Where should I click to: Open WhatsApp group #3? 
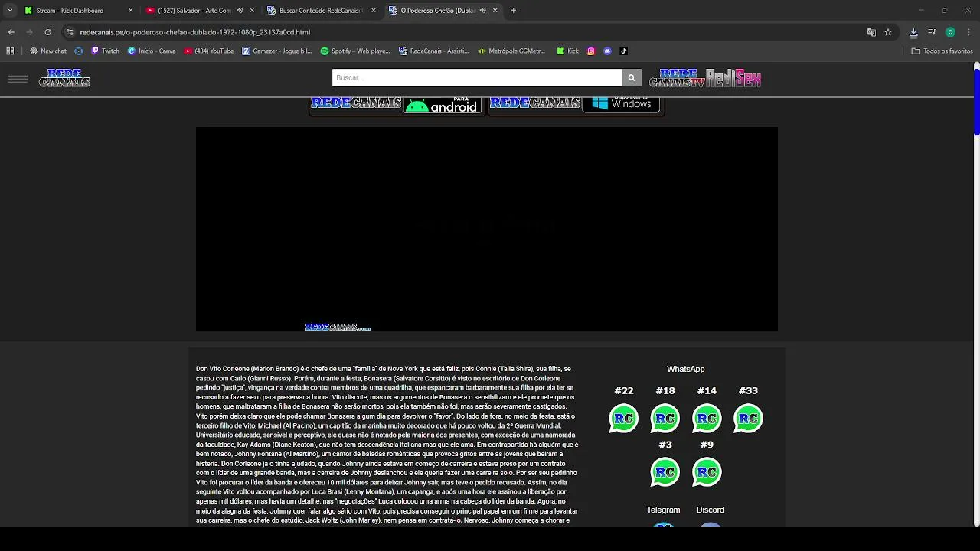tap(665, 471)
